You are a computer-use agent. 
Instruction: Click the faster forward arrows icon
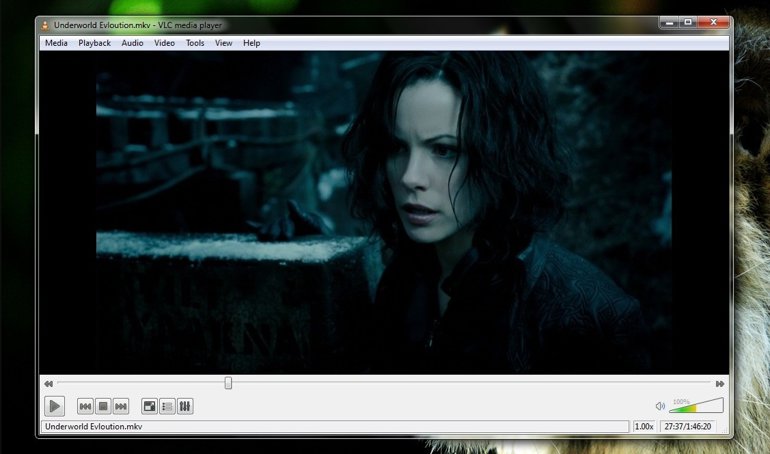[719, 383]
